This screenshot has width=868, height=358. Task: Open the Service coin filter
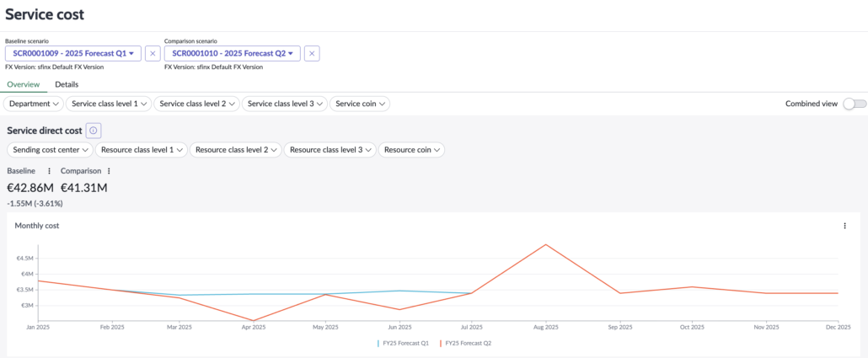360,104
